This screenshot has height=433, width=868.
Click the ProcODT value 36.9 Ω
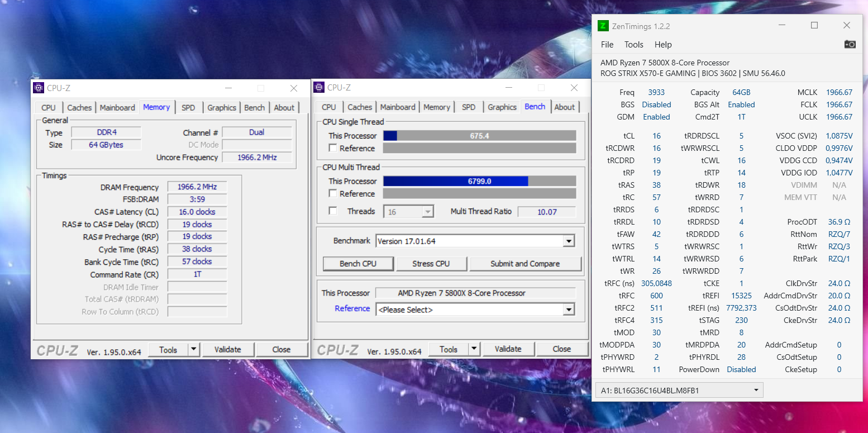click(839, 222)
